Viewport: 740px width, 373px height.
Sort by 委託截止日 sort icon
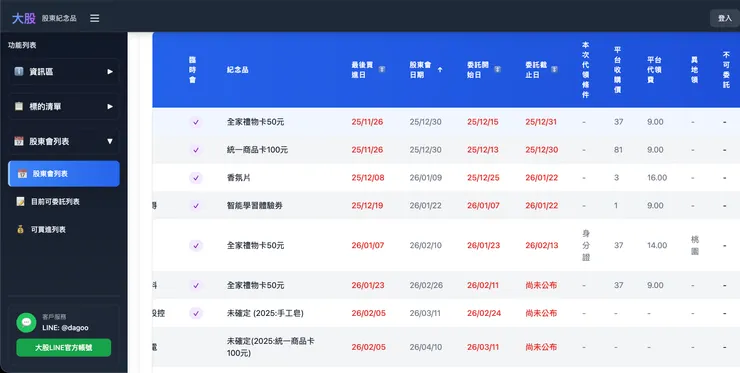click(554, 69)
